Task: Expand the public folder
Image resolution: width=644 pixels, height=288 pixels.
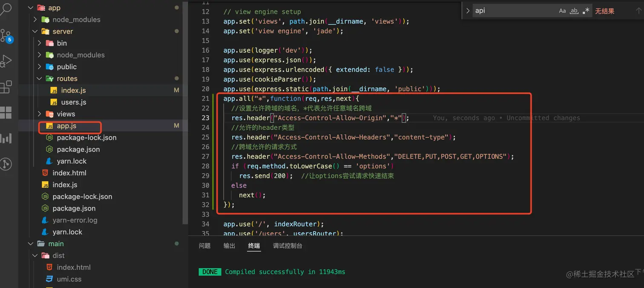Action: [x=39, y=67]
